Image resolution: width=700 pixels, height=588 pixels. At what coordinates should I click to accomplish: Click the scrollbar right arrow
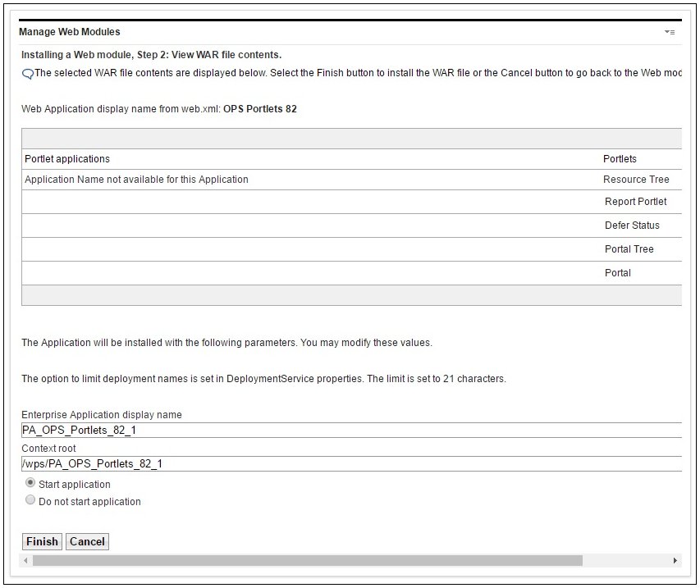[x=675, y=560]
